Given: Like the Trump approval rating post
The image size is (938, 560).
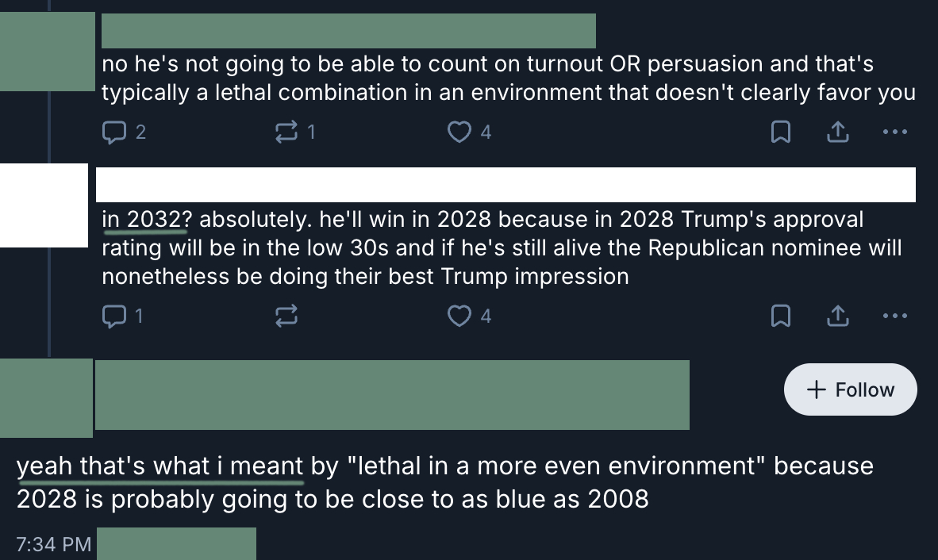Looking at the screenshot, I should pyautogui.click(x=459, y=316).
